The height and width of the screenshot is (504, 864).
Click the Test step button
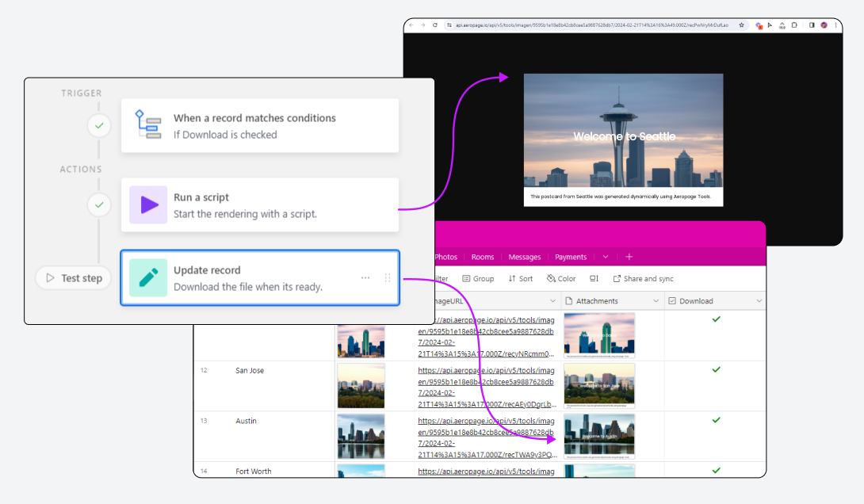(x=73, y=278)
